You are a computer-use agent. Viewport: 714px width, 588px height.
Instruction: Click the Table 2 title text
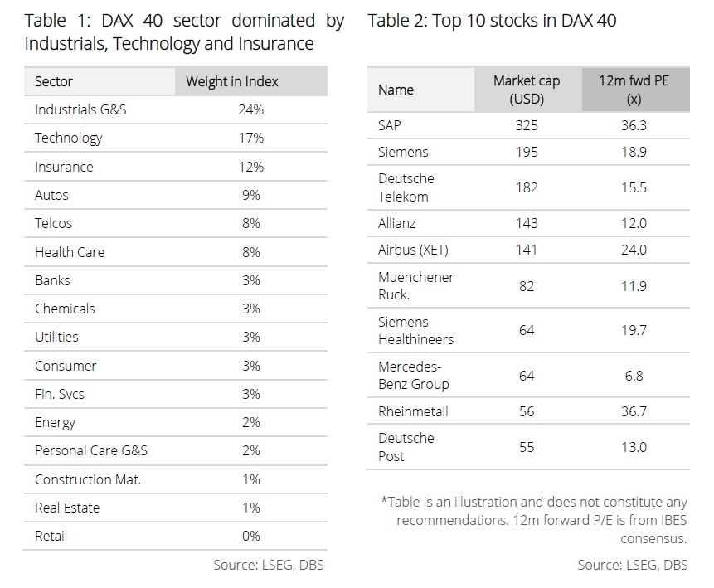tap(492, 21)
